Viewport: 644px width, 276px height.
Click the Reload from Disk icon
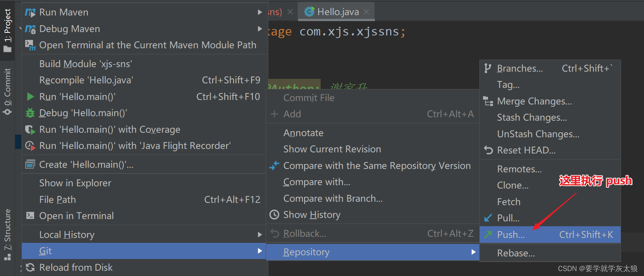point(30,267)
